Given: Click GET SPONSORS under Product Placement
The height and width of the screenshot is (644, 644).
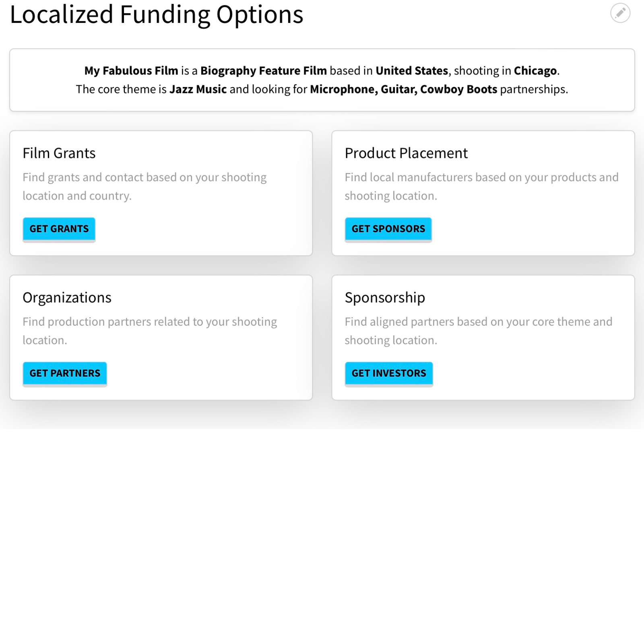Looking at the screenshot, I should 388,229.
